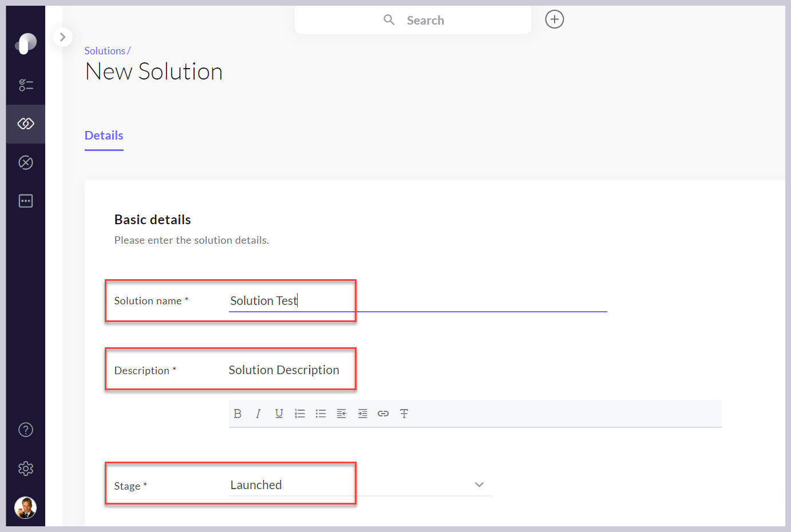Image resolution: width=791 pixels, height=532 pixels.
Task: Open the help question mark icon
Action: click(26, 430)
